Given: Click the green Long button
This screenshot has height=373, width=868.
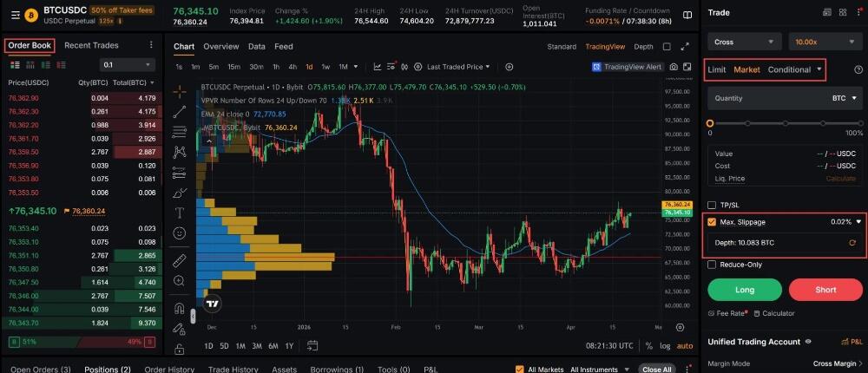Looking at the screenshot, I should pos(745,290).
